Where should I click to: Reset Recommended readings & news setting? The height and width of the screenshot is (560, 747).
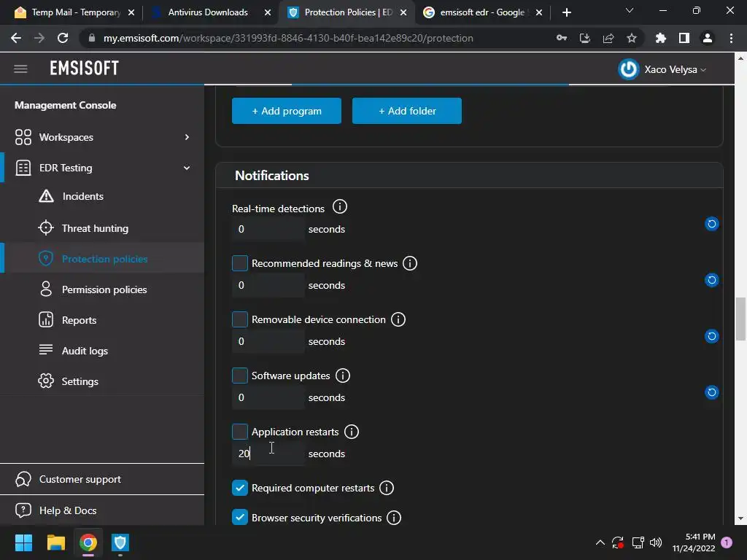[x=712, y=280]
